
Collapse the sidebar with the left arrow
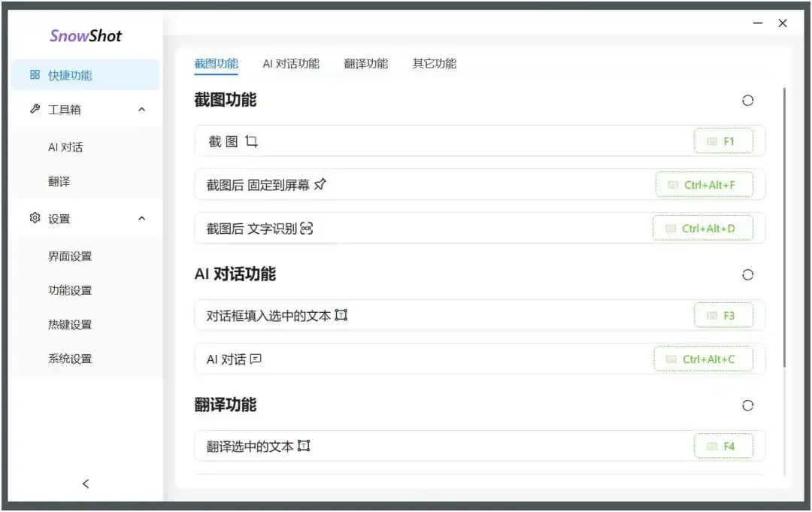coord(85,483)
